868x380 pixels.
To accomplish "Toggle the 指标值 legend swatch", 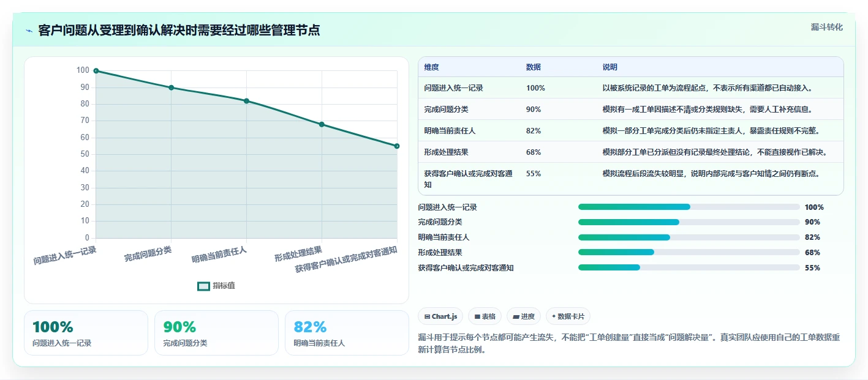I will (203, 286).
